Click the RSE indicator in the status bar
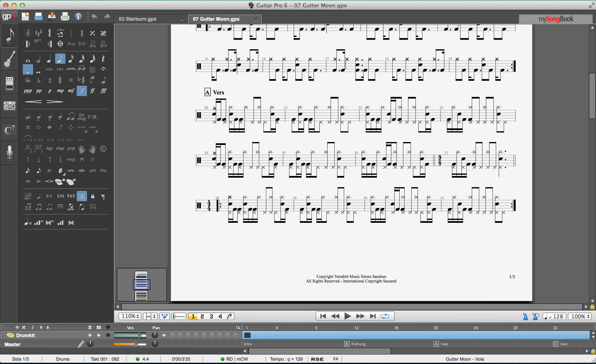 (317, 359)
